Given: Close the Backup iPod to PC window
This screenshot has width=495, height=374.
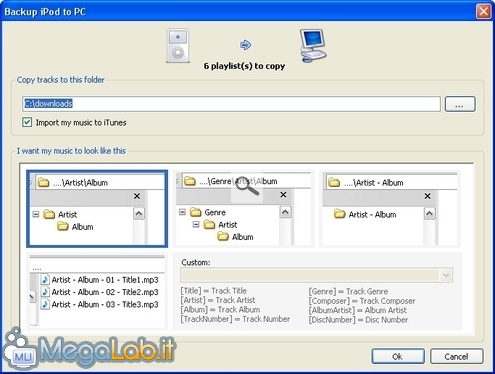Looking at the screenshot, I should tap(483, 12).
